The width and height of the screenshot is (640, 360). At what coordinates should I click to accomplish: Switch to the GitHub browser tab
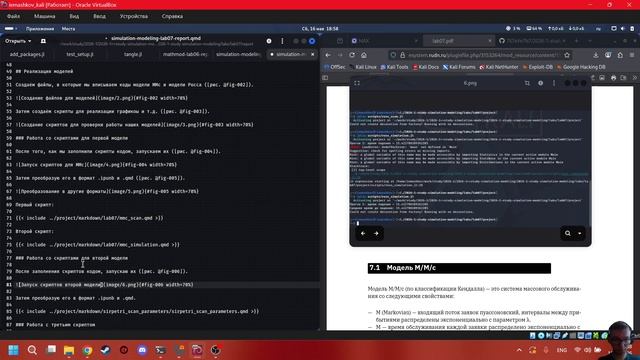(x=532, y=41)
